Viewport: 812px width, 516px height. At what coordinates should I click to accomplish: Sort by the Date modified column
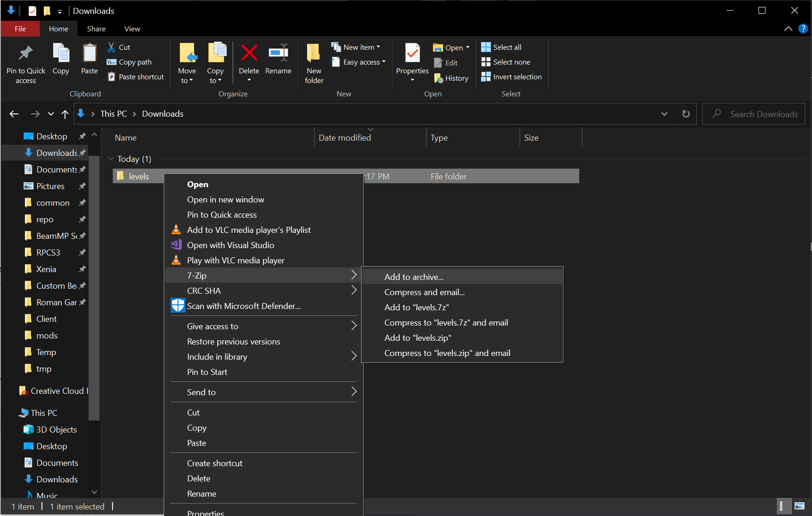(370, 138)
